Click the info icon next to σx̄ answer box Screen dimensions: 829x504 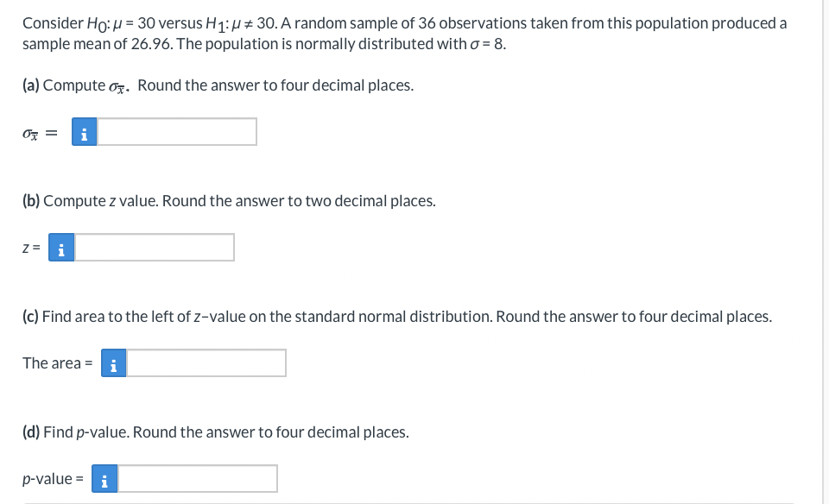click(x=84, y=131)
